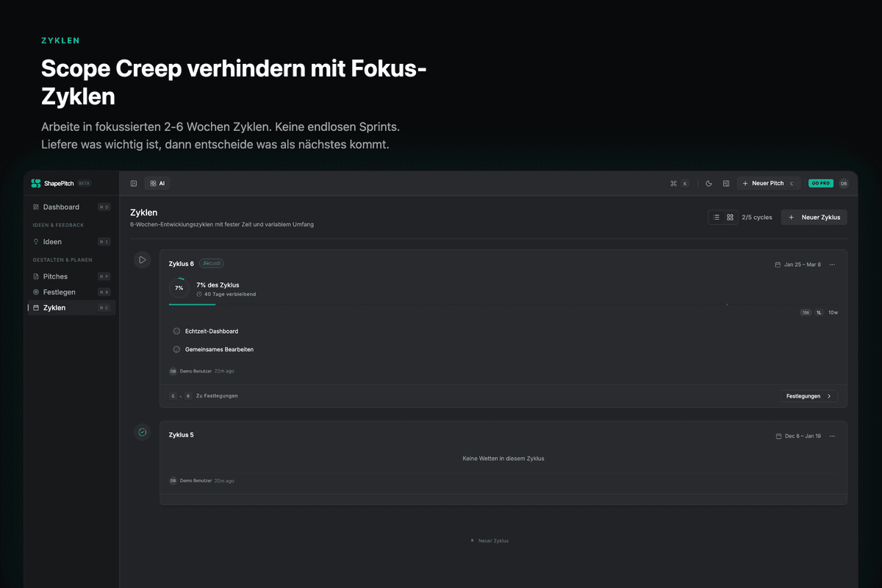Open the DB user avatar
The height and width of the screenshot is (588, 882).
[x=843, y=183]
